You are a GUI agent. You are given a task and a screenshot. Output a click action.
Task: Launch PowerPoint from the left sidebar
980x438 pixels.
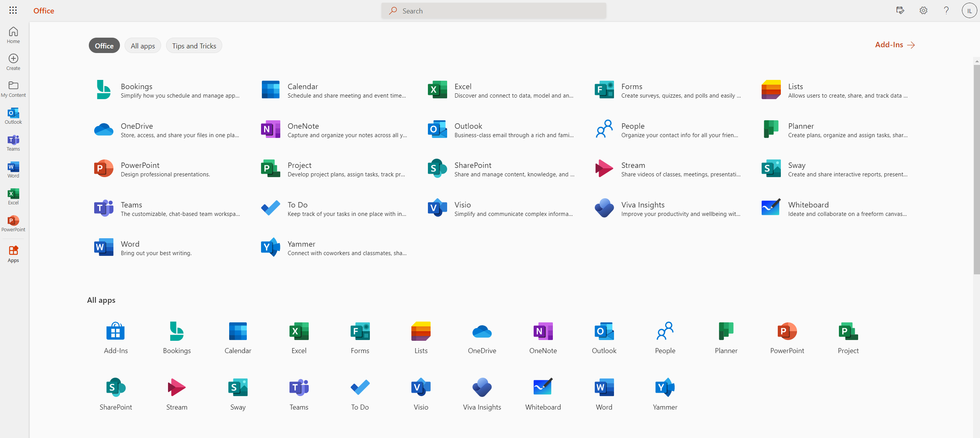13,223
